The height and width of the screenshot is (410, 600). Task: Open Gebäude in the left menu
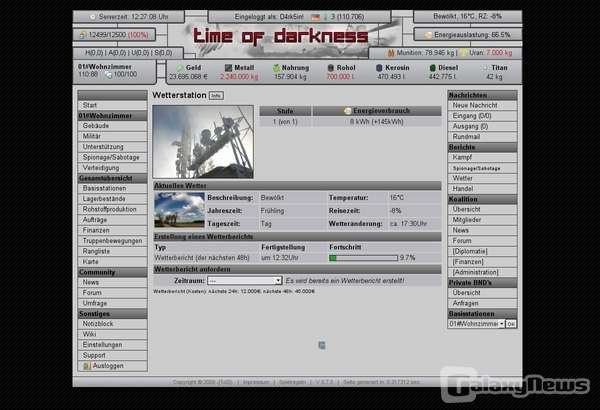112,126
